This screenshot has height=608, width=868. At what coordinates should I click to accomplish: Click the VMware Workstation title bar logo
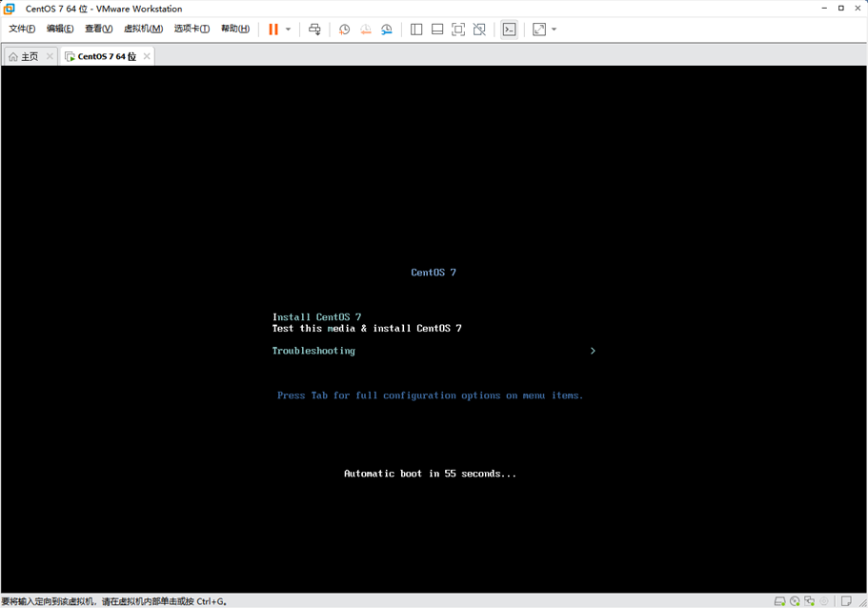click(9, 9)
